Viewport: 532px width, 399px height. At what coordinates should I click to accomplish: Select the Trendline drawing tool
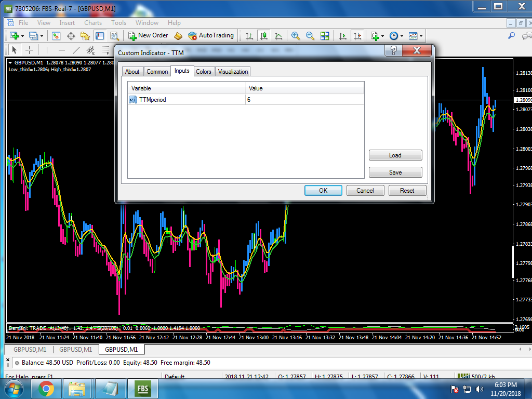76,50
